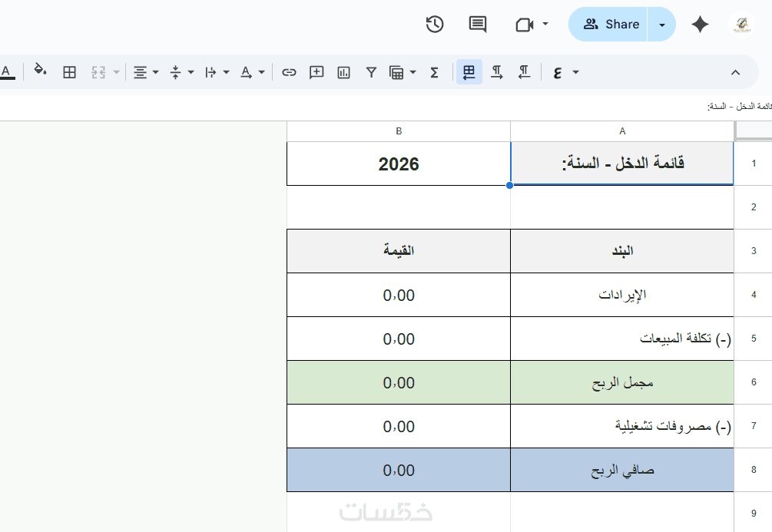Open the functions sigma menu

click(434, 72)
